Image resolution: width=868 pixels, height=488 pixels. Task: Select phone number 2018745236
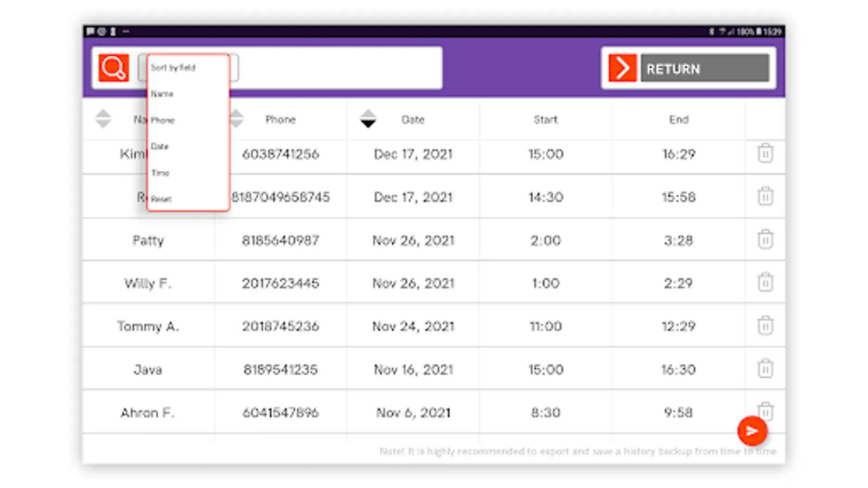pos(280,326)
